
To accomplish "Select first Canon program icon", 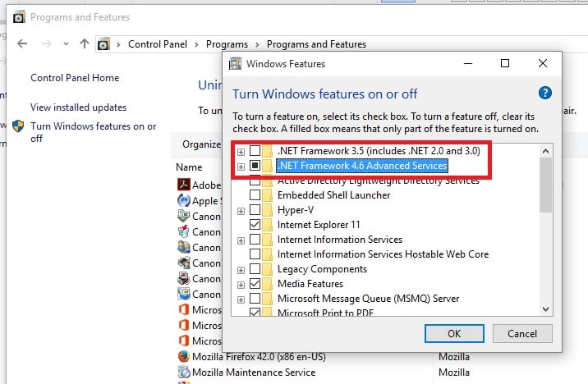I will pyautogui.click(x=183, y=216).
